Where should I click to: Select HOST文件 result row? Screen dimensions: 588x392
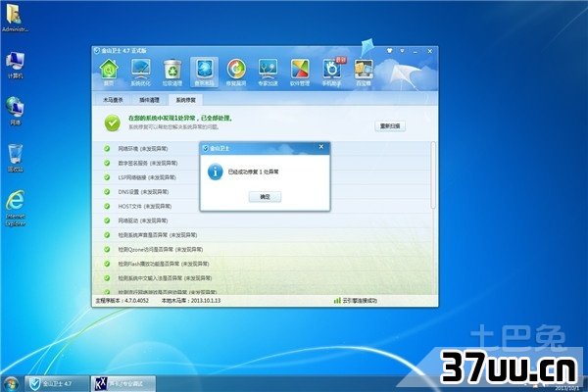[263, 207]
